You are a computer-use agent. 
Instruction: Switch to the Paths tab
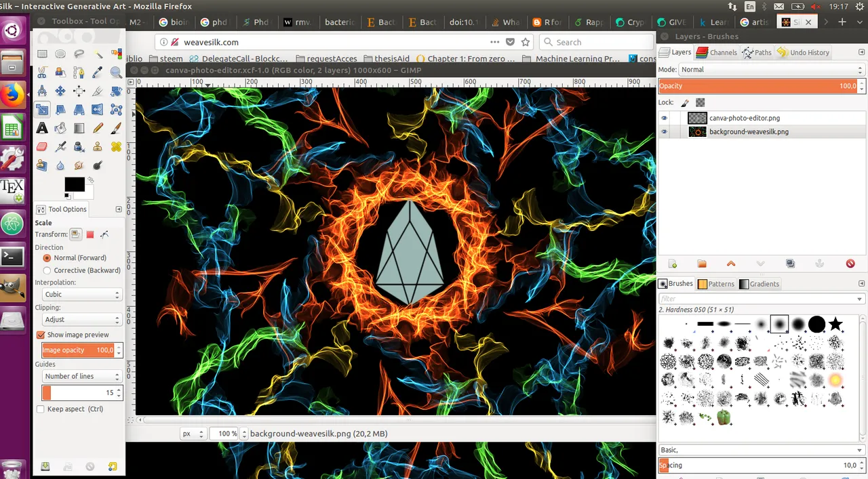click(x=757, y=52)
